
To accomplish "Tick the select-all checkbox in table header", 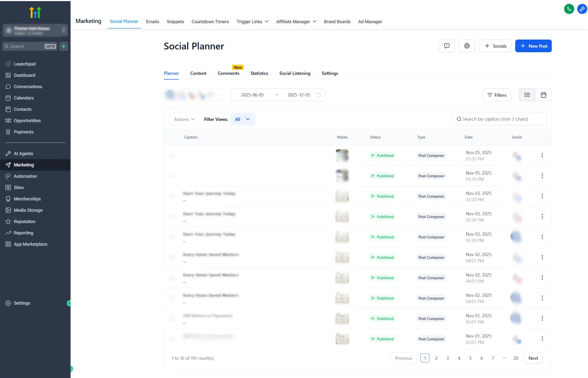I will [171, 137].
